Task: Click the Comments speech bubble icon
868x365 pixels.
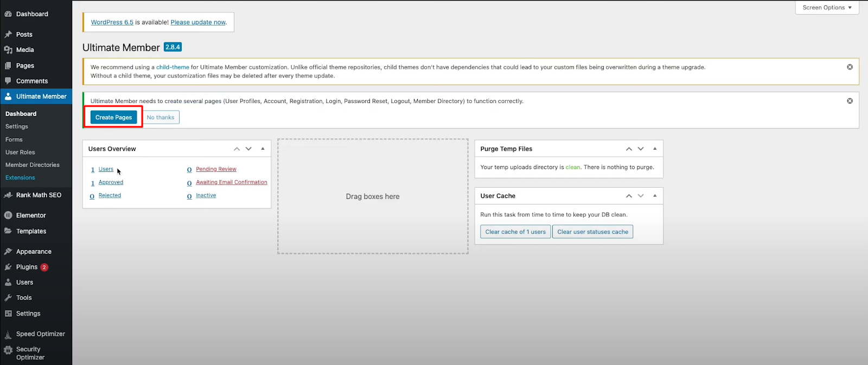Action: [x=8, y=81]
